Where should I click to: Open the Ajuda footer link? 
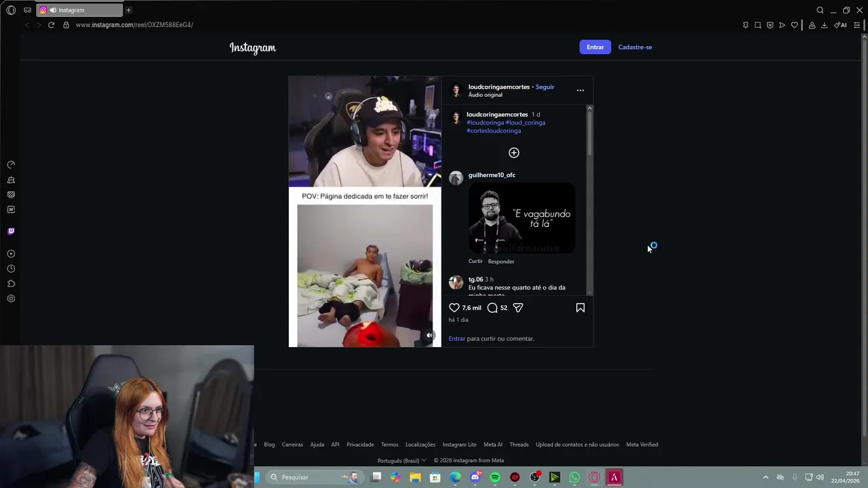pos(317,445)
